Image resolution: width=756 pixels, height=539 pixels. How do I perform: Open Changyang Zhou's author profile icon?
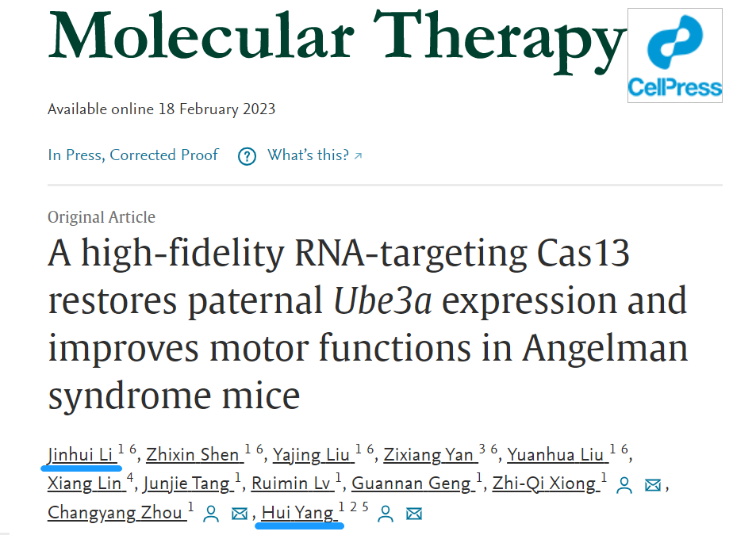click(x=210, y=514)
